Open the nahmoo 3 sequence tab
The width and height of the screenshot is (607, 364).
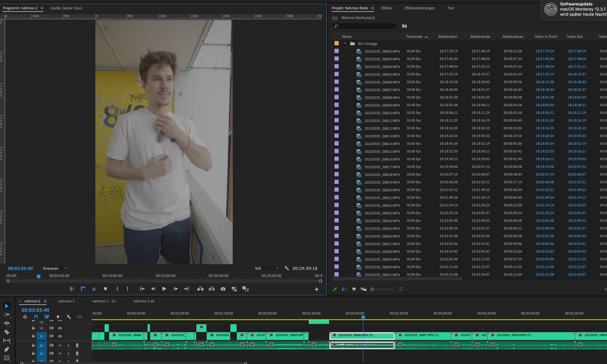pyautogui.click(x=66, y=301)
